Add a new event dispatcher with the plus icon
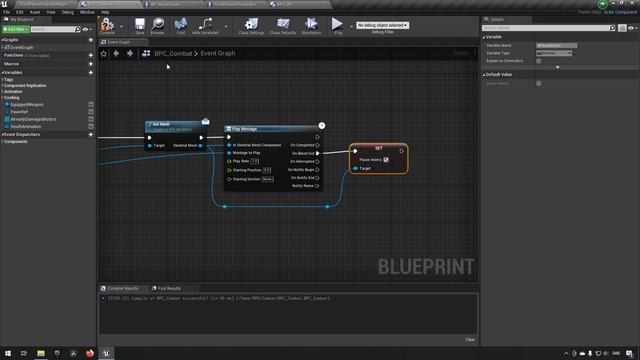The width and height of the screenshot is (640, 360). coord(91,135)
